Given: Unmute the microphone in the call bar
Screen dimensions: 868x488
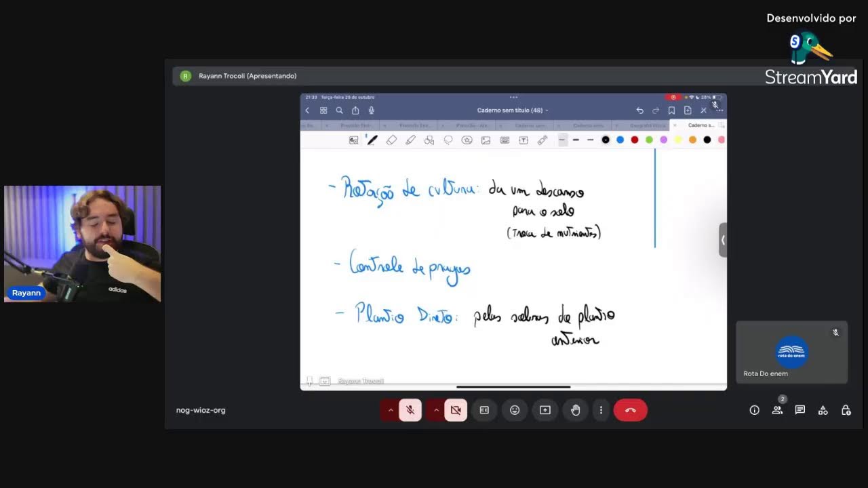Looking at the screenshot, I should click(410, 410).
